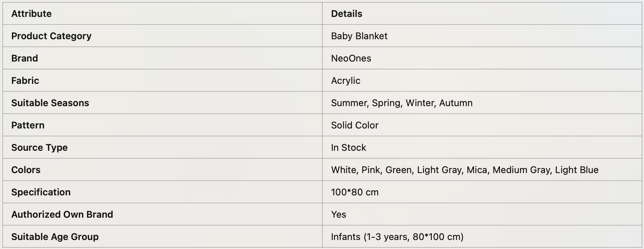The image size is (644, 249).
Task: Click the list of color names
Action: tap(465, 170)
